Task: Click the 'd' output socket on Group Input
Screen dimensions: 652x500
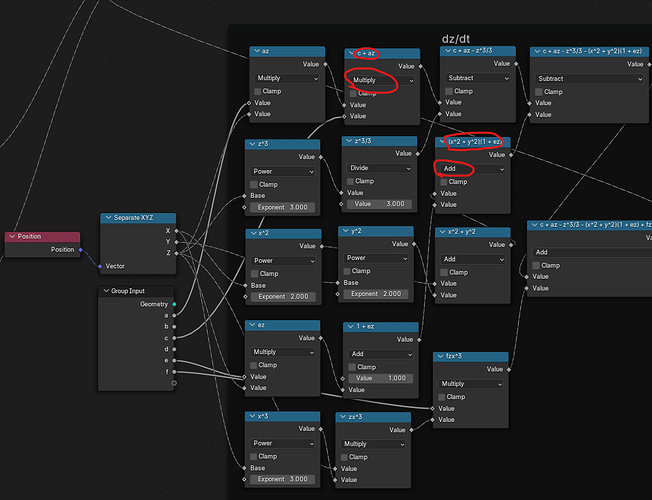Action: coord(174,349)
